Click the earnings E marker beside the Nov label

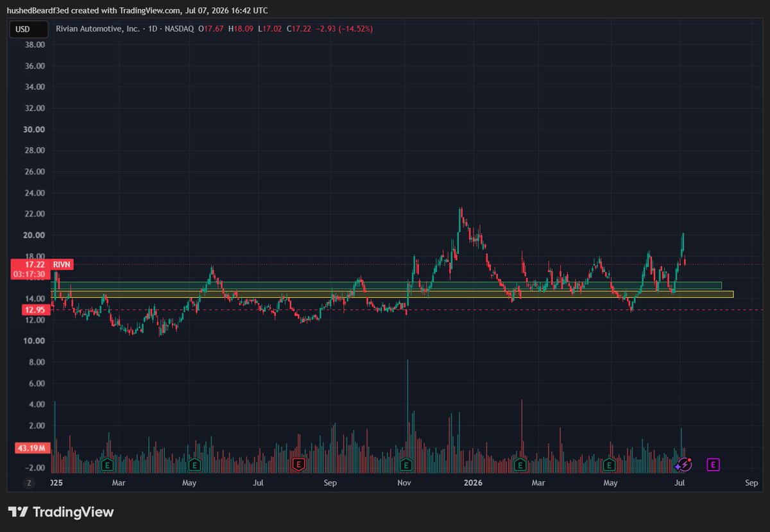pos(406,464)
